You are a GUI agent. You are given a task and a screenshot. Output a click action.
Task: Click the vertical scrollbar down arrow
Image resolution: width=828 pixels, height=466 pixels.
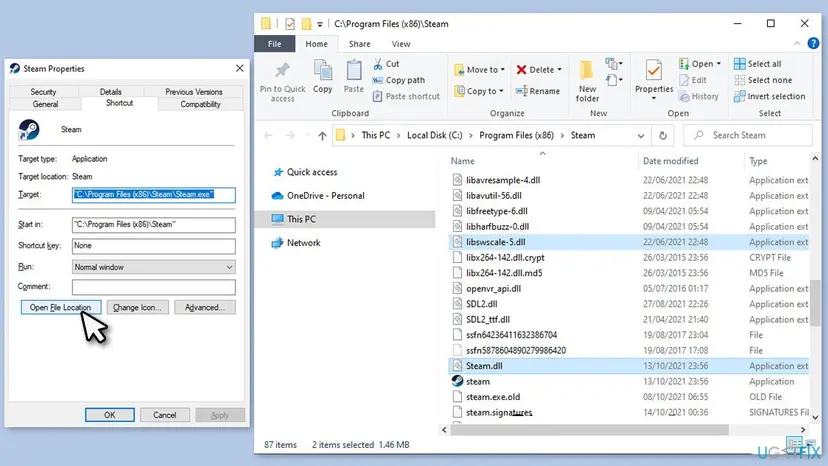click(815, 417)
